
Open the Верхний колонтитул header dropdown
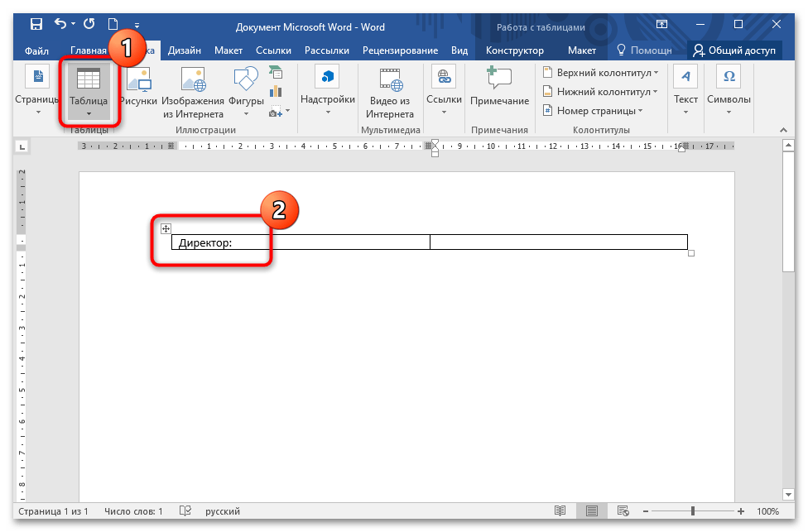coord(600,73)
